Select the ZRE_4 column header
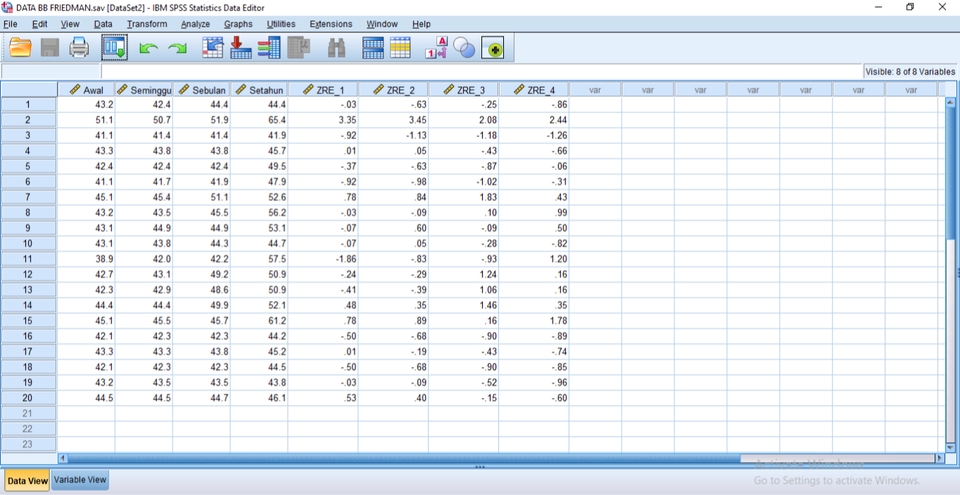This screenshot has height=495, width=960. point(534,90)
